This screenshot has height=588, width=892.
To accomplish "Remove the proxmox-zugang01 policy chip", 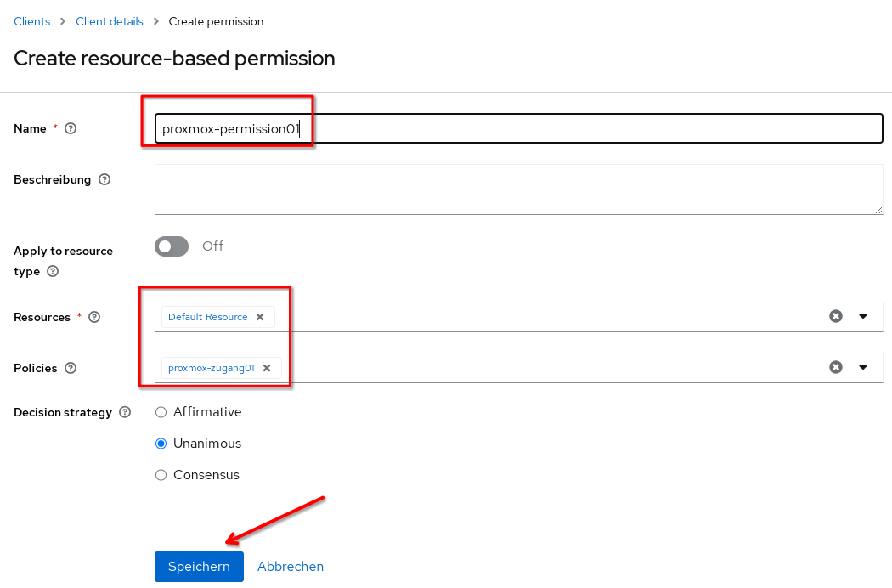I will [267, 368].
